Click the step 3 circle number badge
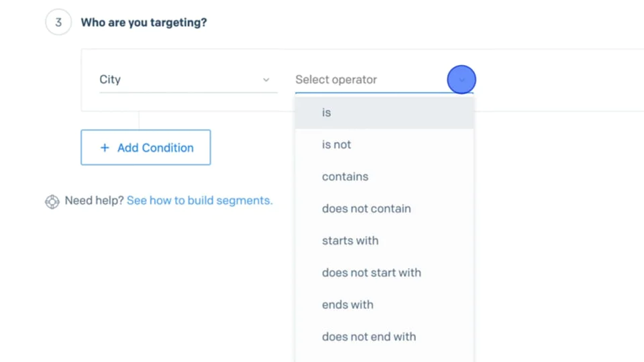Screen dimensions: 644x362 [58, 23]
